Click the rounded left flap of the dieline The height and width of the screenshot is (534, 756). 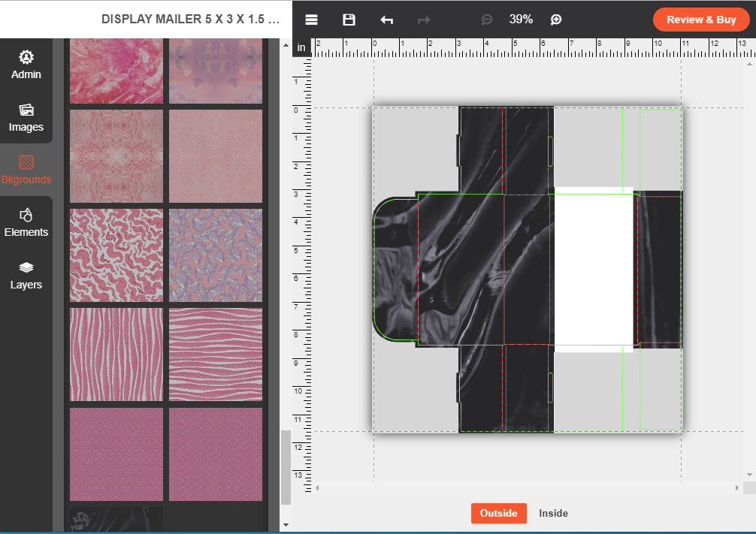(x=395, y=270)
